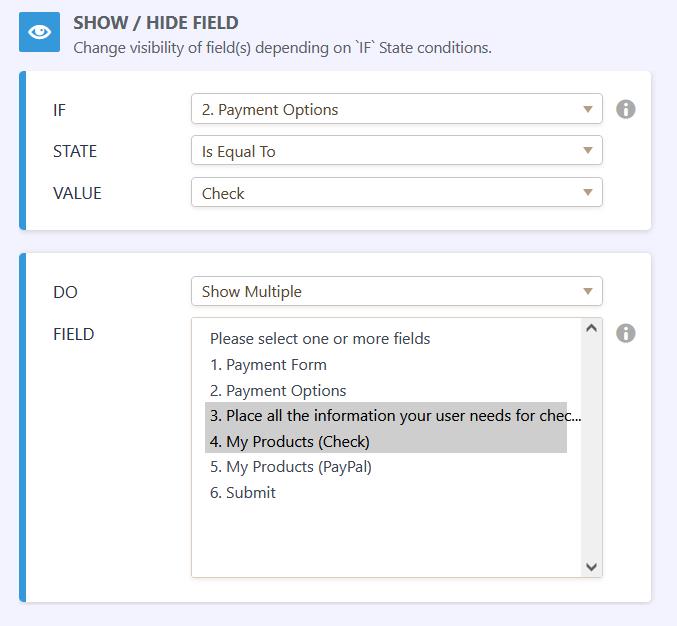Deselect '3. Place all the information' field entry
Image resolution: width=677 pixels, height=626 pixels.
386,416
